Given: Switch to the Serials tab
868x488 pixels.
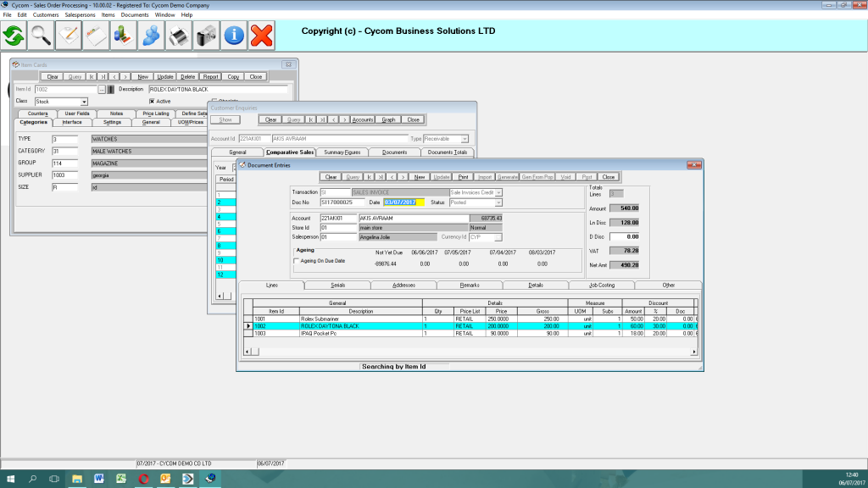Looking at the screenshot, I should coord(337,286).
